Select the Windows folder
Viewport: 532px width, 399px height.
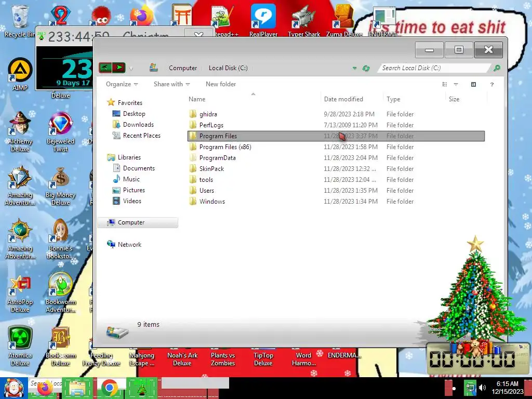click(x=336, y=201)
